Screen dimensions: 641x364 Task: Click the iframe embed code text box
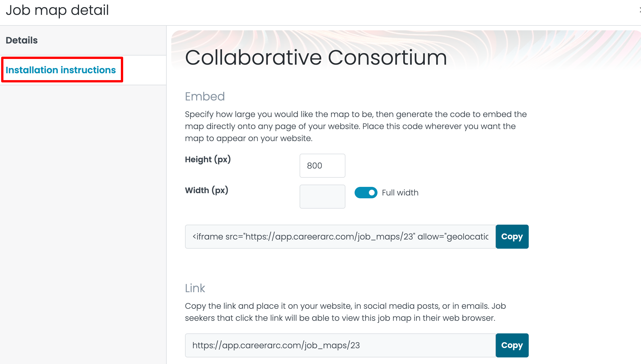pos(340,237)
